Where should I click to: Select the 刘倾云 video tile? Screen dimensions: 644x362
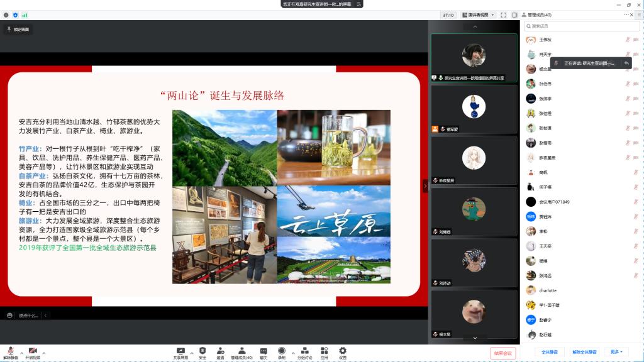(474, 211)
